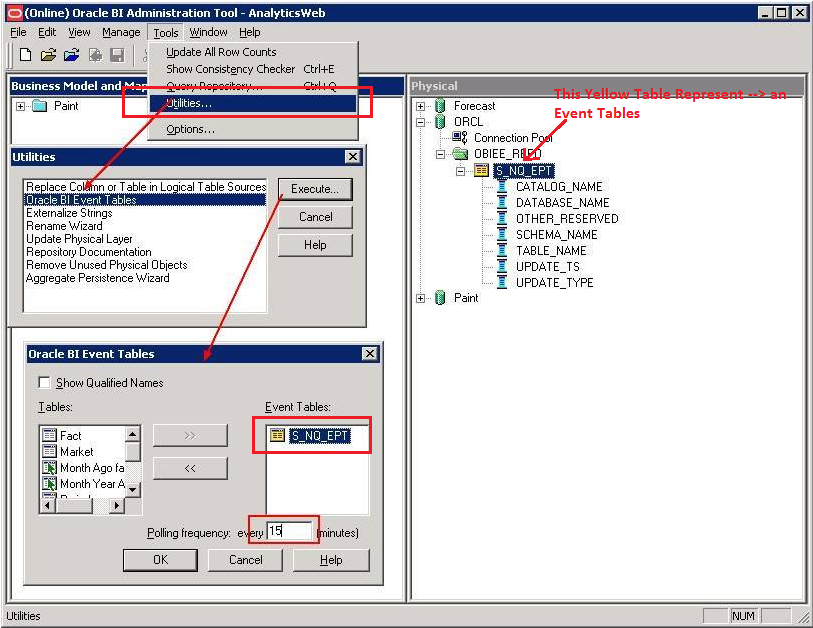Click the Save floppy disk toolbar icon

(118, 55)
